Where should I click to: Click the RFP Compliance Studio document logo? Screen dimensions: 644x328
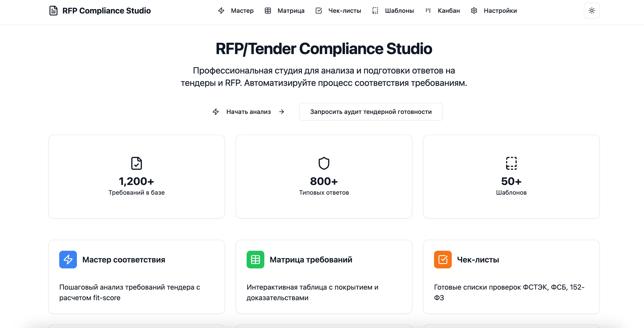pos(53,11)
